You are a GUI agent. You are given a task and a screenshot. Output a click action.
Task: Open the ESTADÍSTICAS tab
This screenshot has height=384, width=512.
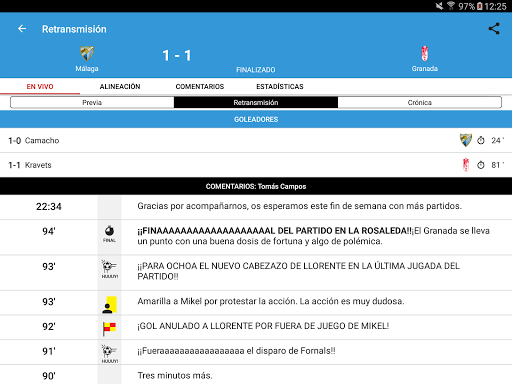pyautogui.click(x=280, y=86)
